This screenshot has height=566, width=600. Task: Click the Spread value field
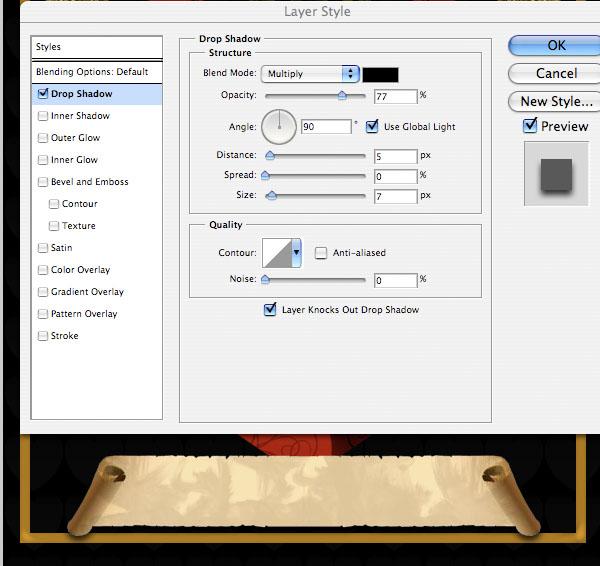pos(396,176)
